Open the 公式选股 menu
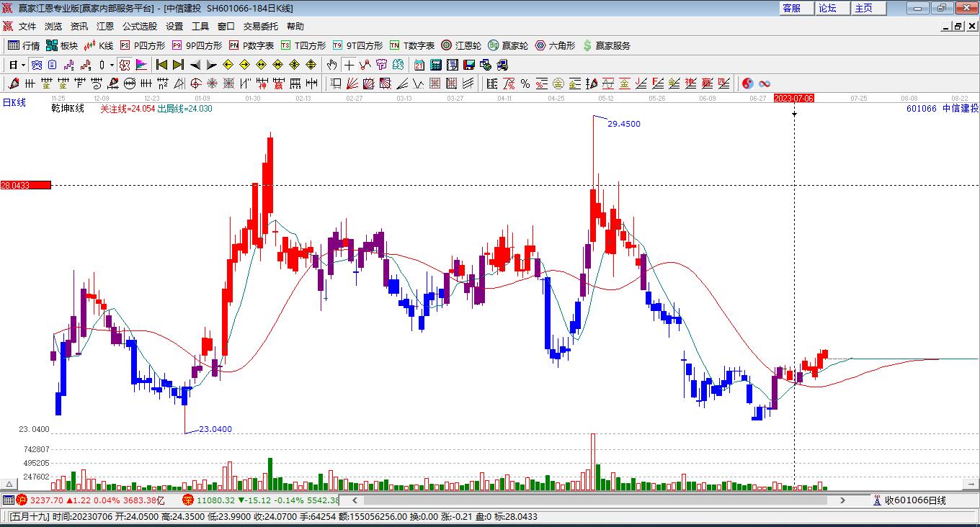 [x=140, y=27]
